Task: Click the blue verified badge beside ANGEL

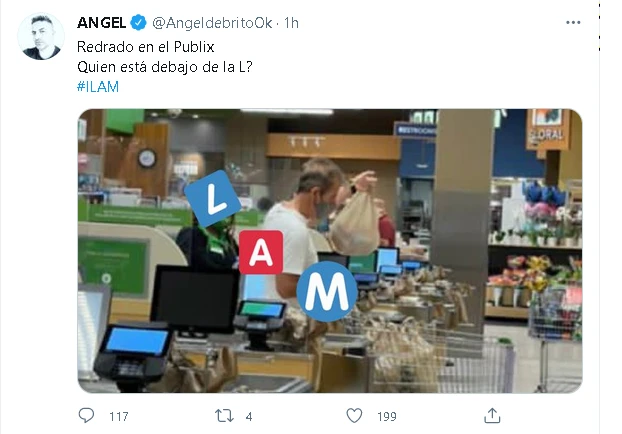Action: 138,23
